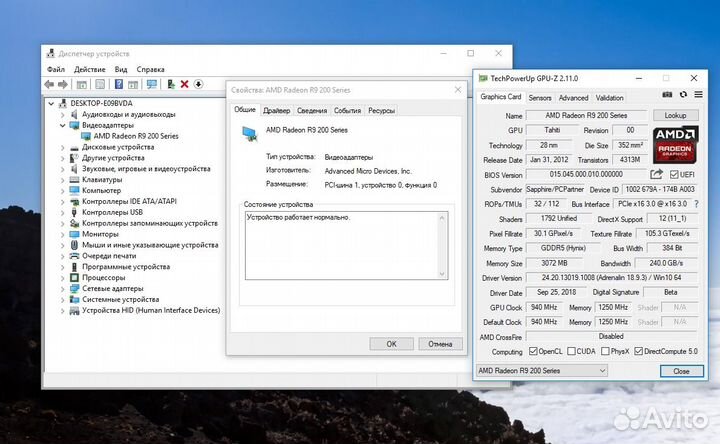Switch to the Драйвер tab

coord(277,110)
